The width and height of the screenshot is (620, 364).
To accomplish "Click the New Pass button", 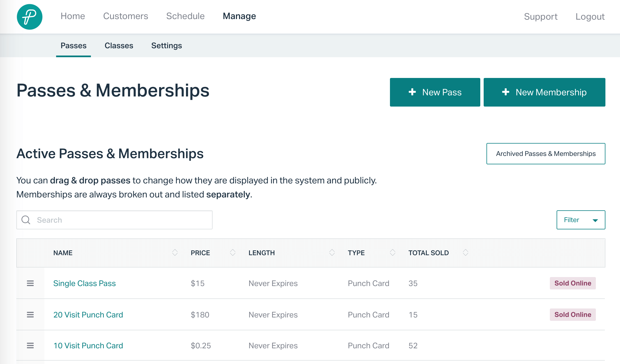I will [x=435, y=92].
